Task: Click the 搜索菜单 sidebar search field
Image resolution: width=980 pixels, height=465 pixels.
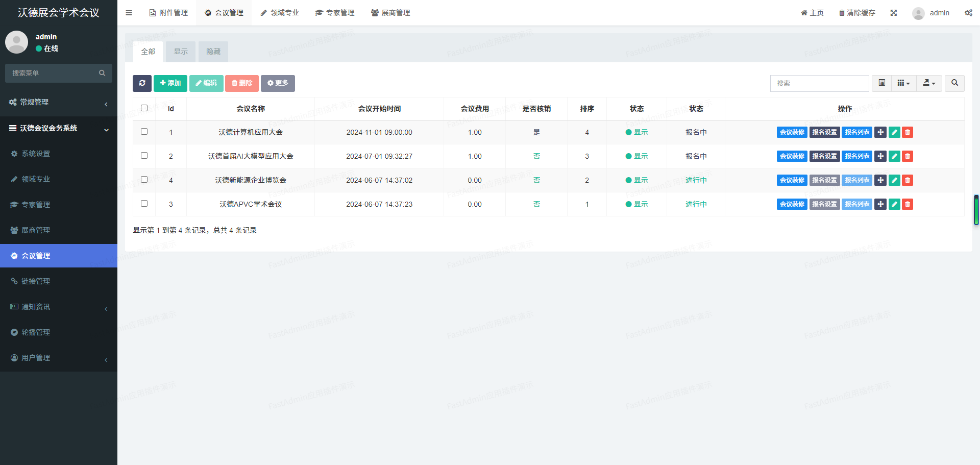Action: pyautogui.click(x=51, y=73)
